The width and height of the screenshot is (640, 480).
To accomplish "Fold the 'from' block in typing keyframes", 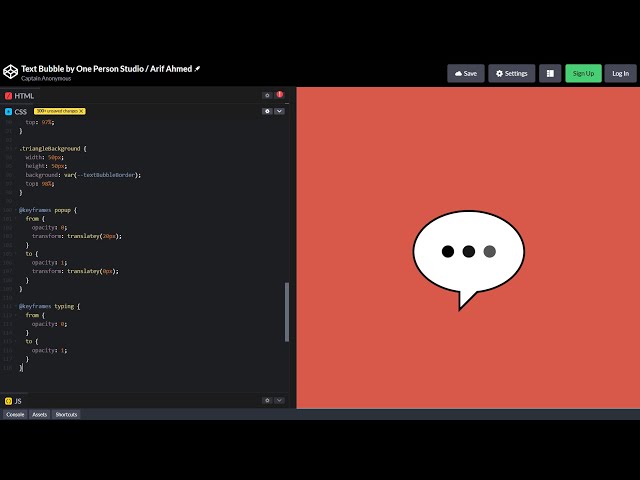I will point(16,315).
